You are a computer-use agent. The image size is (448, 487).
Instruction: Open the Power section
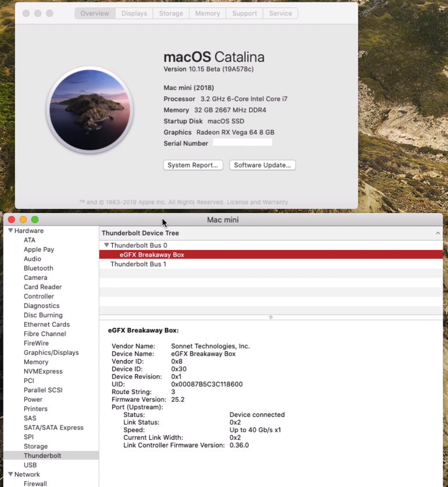[x=33, y=399]
